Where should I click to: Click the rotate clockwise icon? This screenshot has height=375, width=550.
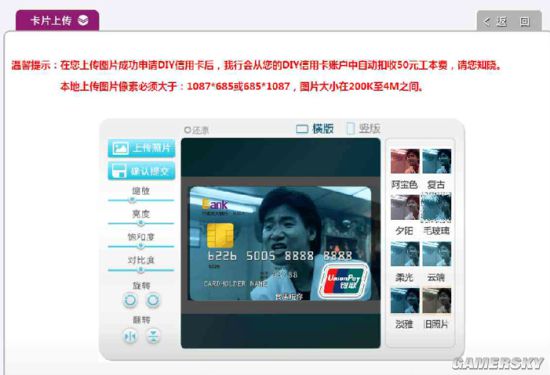(x=153, y=301)
